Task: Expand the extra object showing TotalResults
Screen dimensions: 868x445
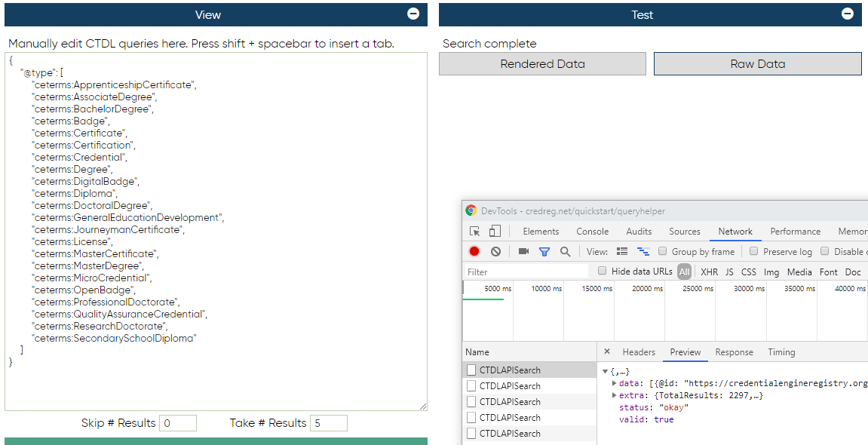Action: 615,395
